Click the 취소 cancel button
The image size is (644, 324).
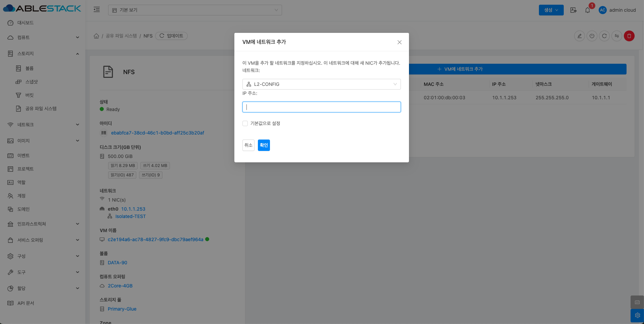(248, 145)
